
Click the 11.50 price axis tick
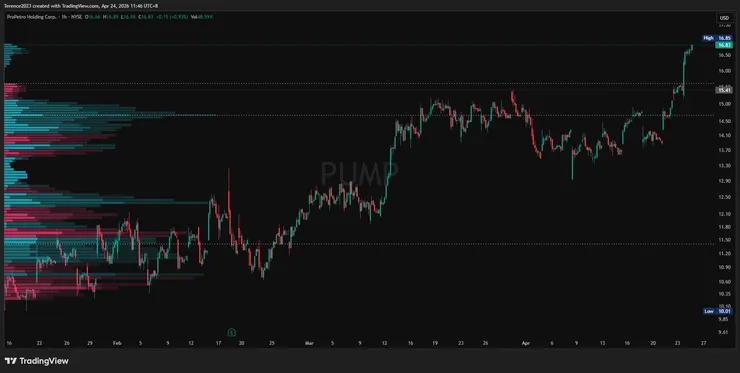click(x=724, y=240)
